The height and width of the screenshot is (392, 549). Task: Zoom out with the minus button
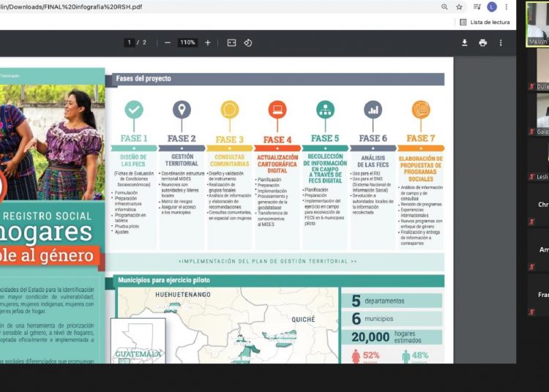168,43
